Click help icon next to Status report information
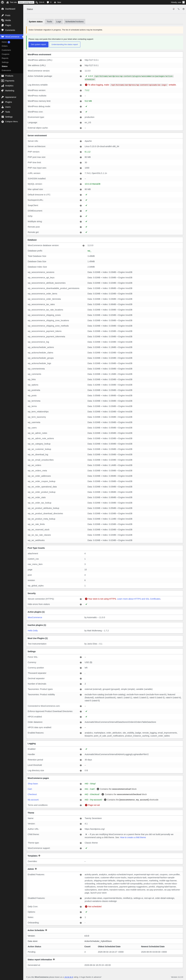 coord(54,959)
